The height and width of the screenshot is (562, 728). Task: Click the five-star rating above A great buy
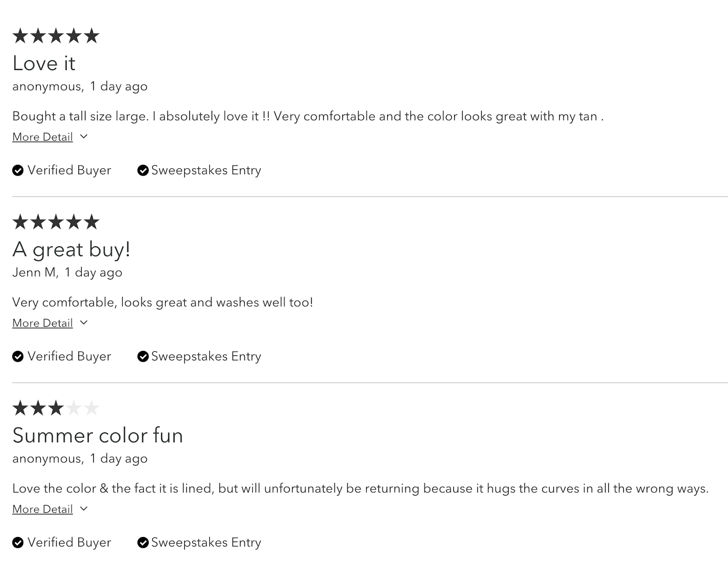tap(56, 222)
